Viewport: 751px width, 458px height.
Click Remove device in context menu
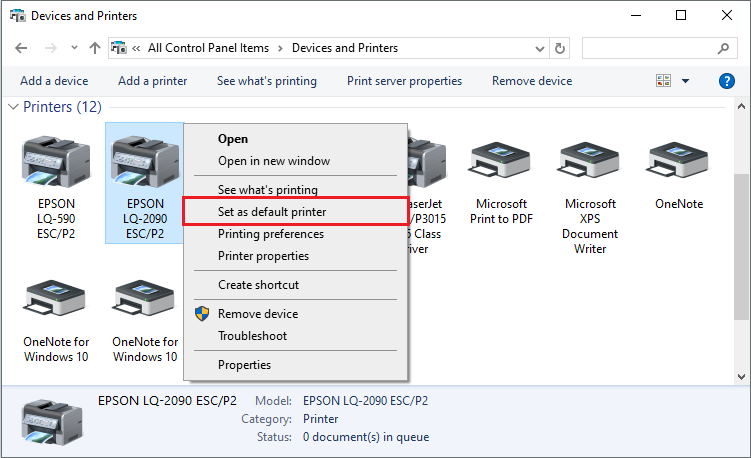[x=258, y=314]
